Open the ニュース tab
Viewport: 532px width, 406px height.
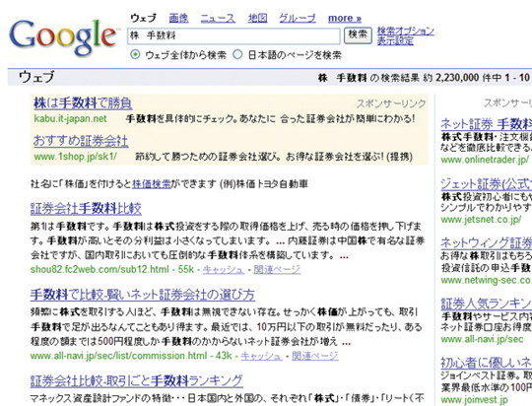[218, 18]
